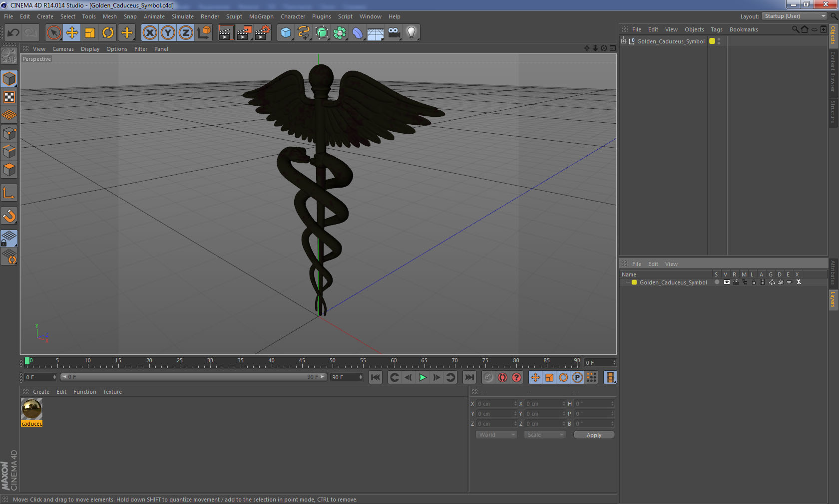Switch to Points mode
839x504 pixels.
(x=9, y=134)
